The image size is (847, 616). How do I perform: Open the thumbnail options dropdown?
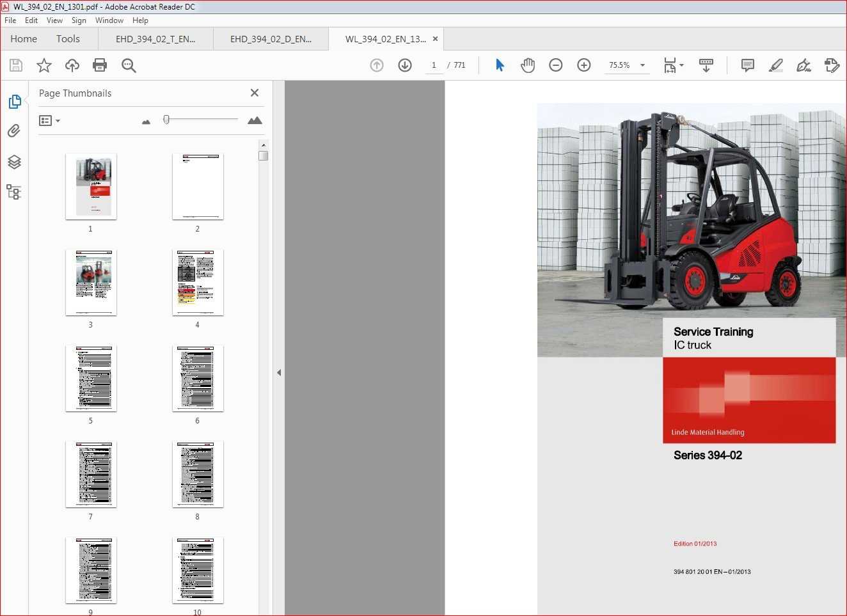49,120
